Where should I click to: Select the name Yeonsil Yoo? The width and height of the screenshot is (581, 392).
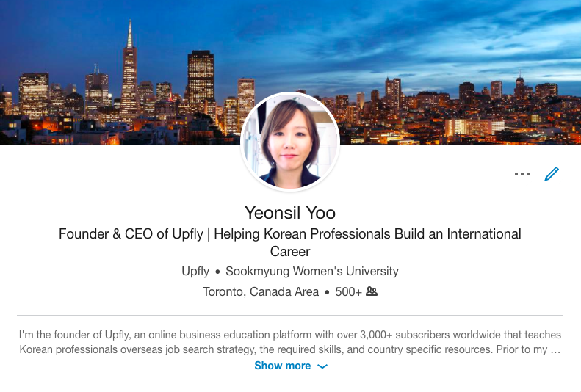pos(290,212)
